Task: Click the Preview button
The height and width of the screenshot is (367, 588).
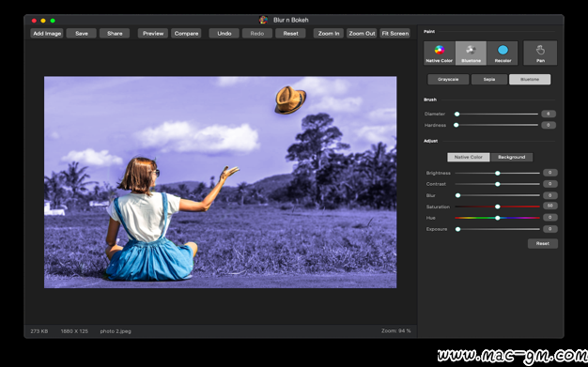Action: click(153, 34)
